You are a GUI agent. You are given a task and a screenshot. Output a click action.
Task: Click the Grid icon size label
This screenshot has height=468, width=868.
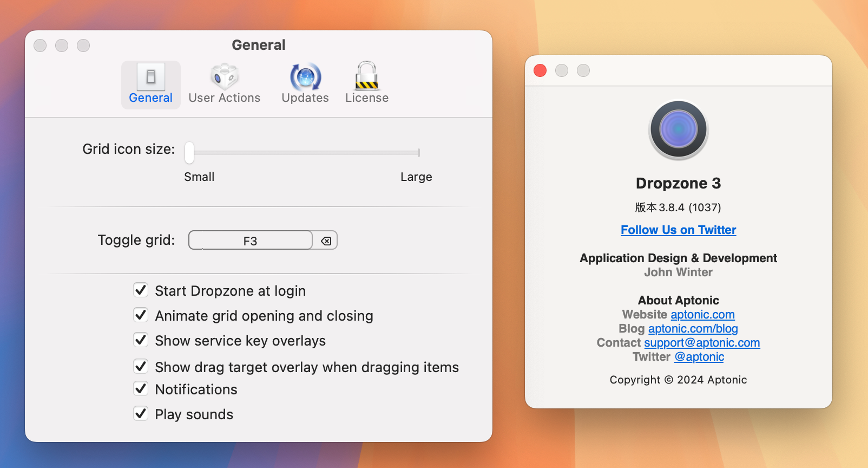[129, 149]
